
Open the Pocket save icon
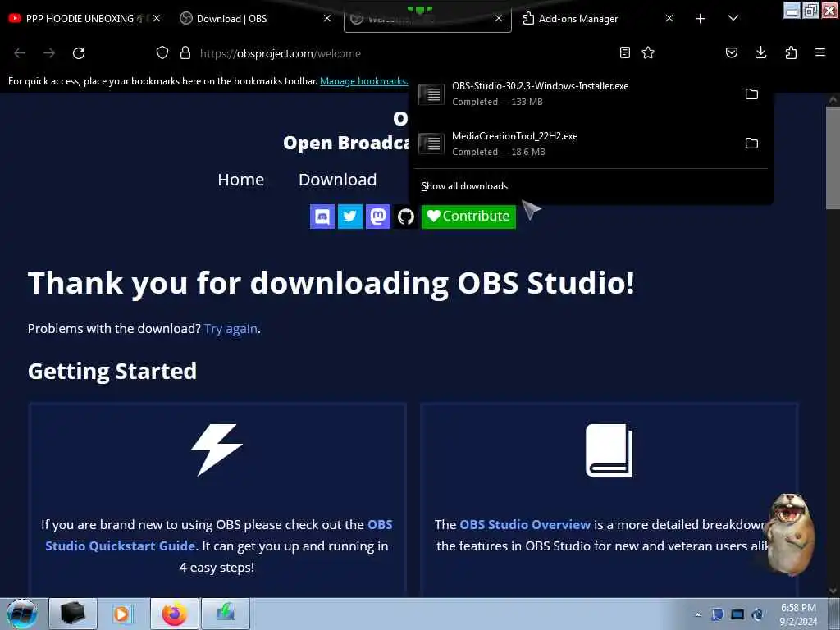[x=732, y=52]
